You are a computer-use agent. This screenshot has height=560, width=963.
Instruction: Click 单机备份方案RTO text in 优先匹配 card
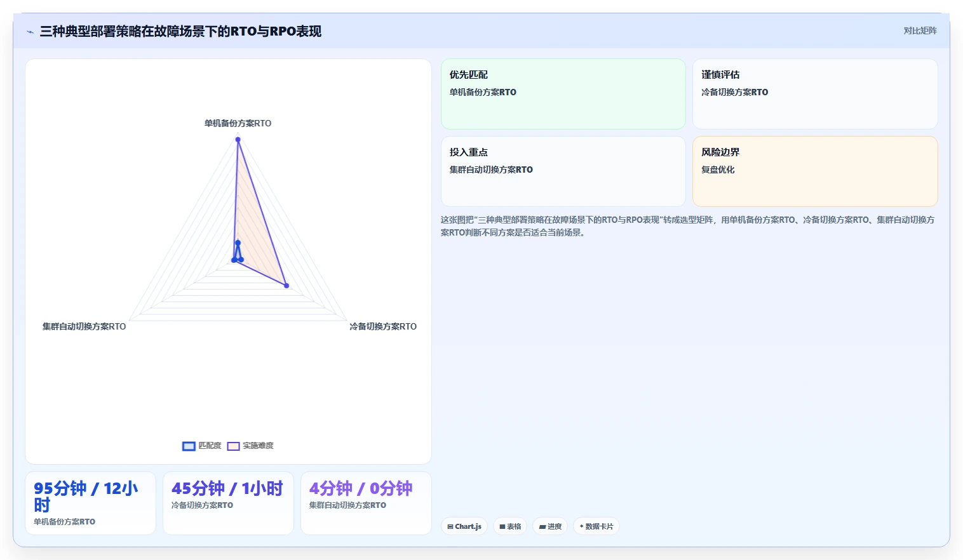[483, 92]
